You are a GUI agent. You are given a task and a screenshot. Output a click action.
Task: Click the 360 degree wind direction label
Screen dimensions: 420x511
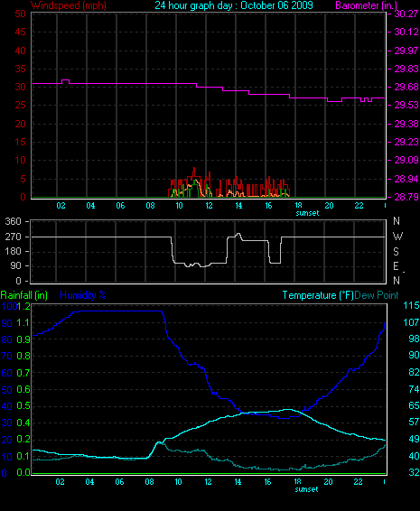13,221
